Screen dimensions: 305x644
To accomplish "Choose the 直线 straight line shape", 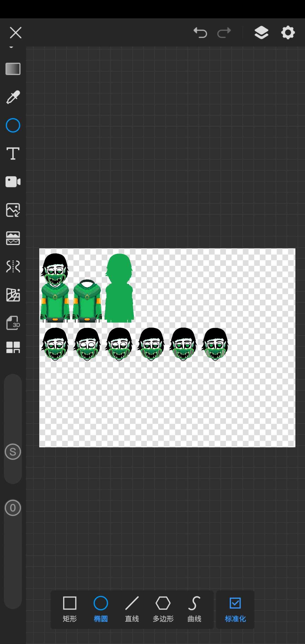I will point(132,610).
